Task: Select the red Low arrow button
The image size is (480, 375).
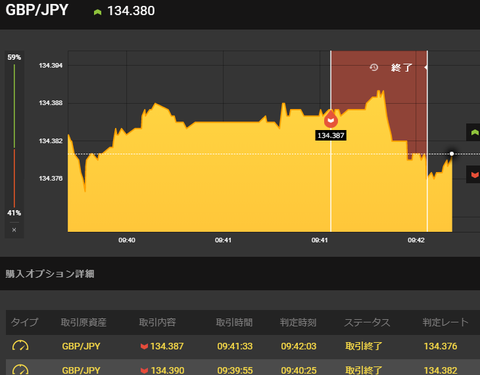Action: [x=474, y=175]
